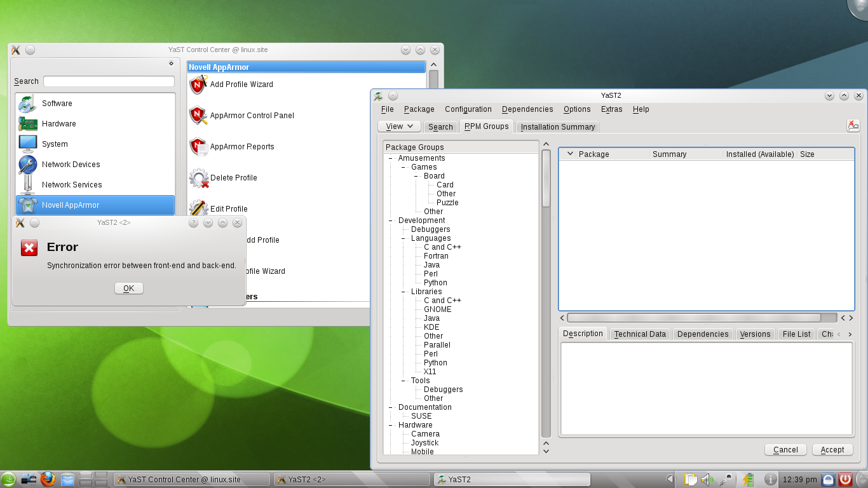Collapse the Development package group
The image size is (868, 488).
(x=391, y=220)
